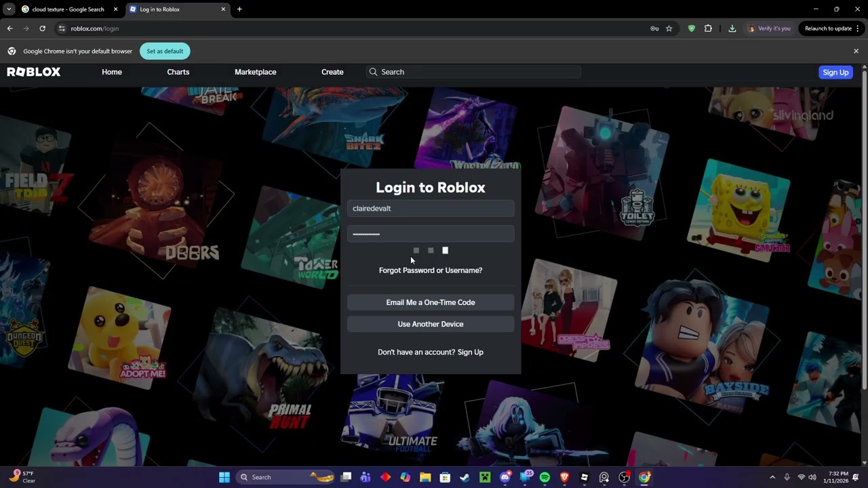Open Task View from the taskbar
868x488 pixels.
click(x=346, y=477)
